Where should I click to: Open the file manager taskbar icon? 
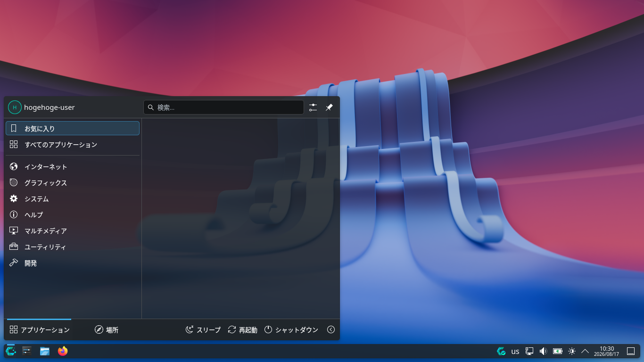[x=45, y=351]
